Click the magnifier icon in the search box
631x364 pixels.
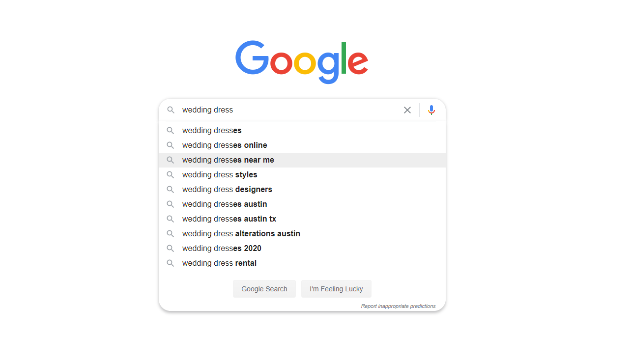[171, 110]
